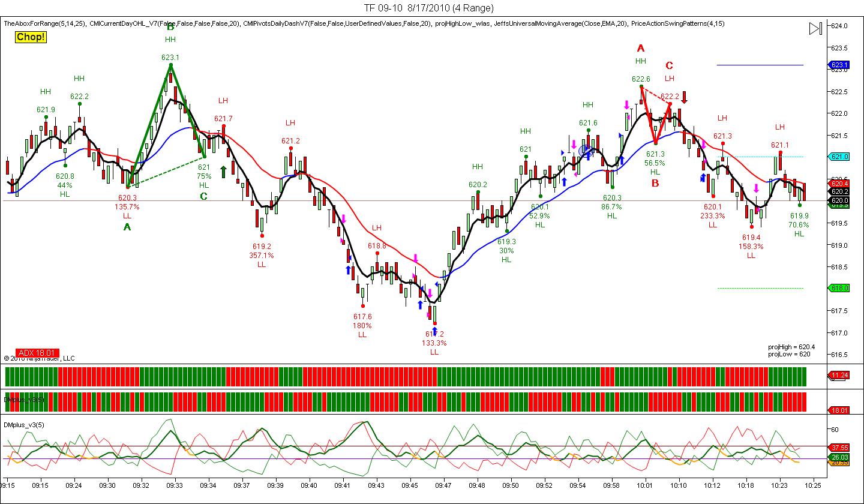The height and width of the screenshot is (504, 864).
Task: Click the 619.9 70.6% HL swing label
Action: [799, 225]
